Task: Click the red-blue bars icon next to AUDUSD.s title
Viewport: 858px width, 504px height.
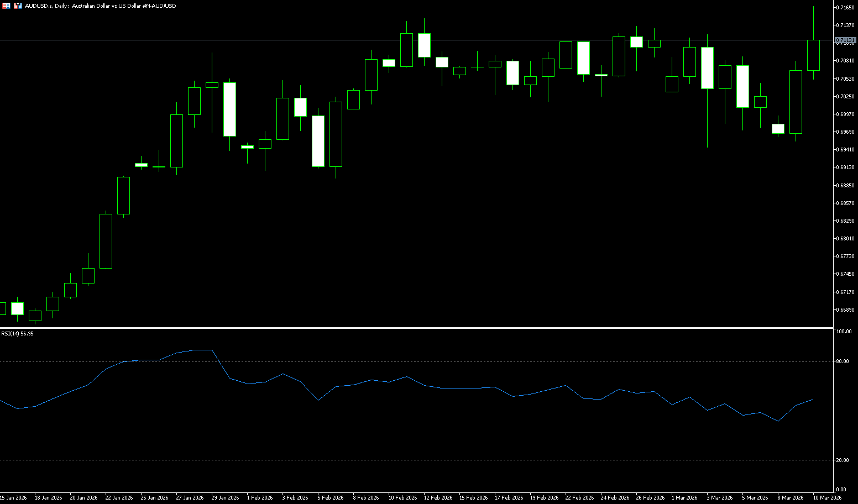Action: tap(18, 6)
